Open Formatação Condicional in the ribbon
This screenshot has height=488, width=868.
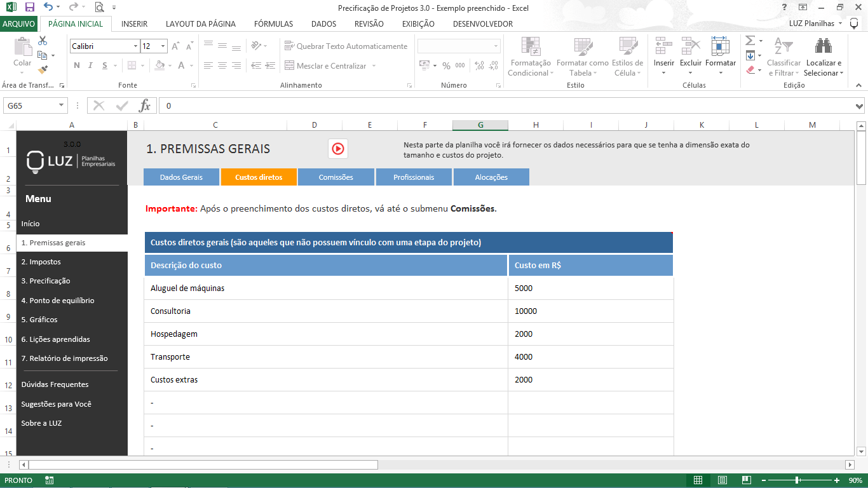530,57
